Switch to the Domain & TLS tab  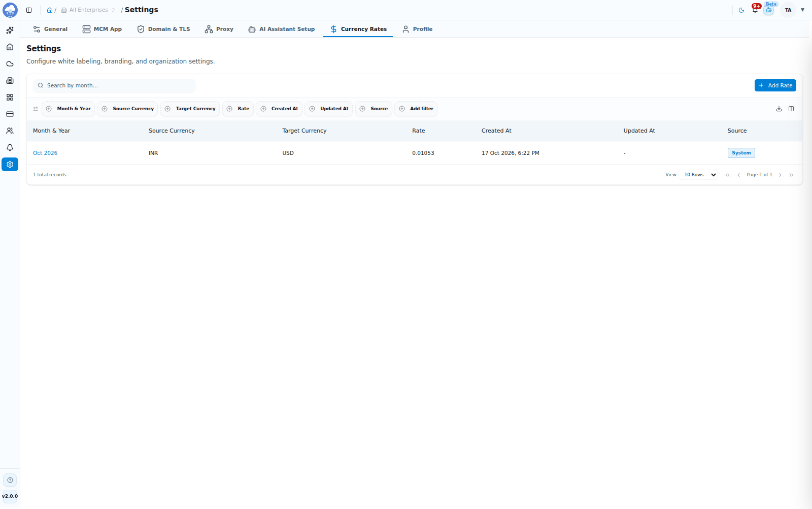tap(163, 29)
